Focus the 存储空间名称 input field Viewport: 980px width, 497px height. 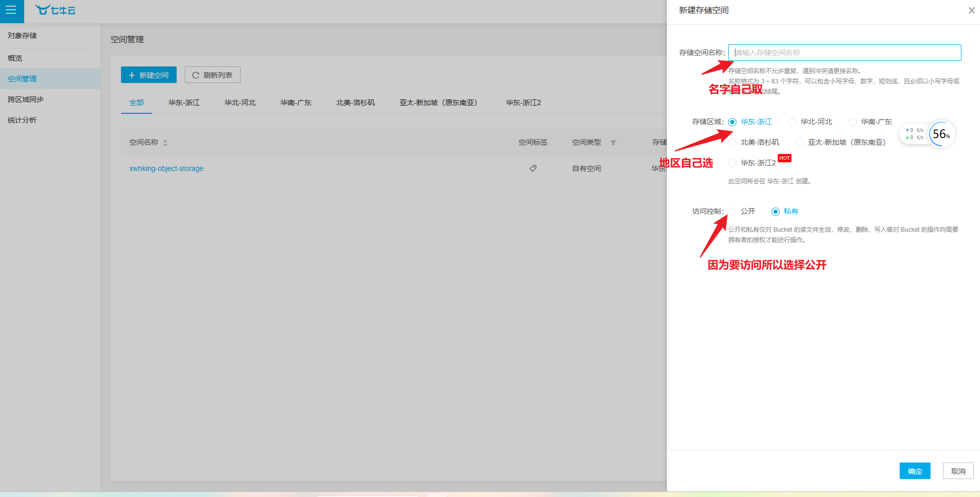845,53
